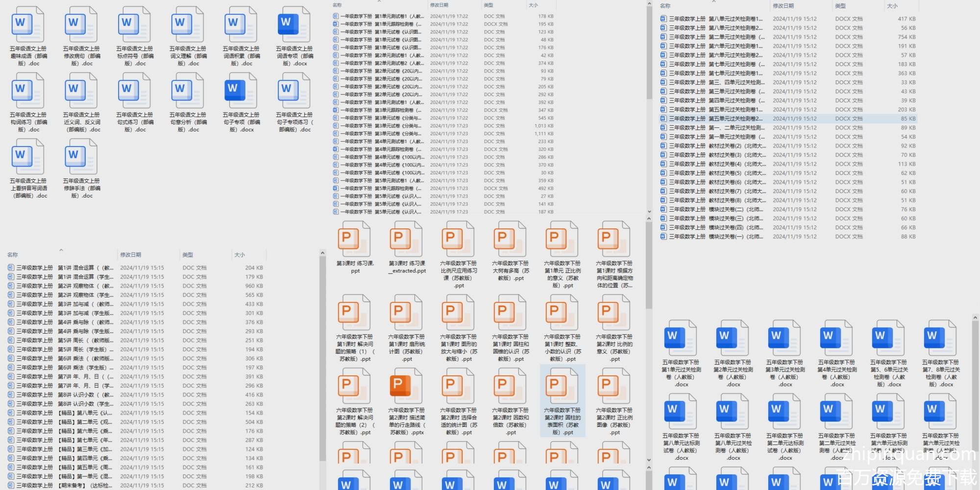The image size is (980, 490).
Task: Click down arrow of PowerPoint panel scrollbar
Action: coord(649,460)
